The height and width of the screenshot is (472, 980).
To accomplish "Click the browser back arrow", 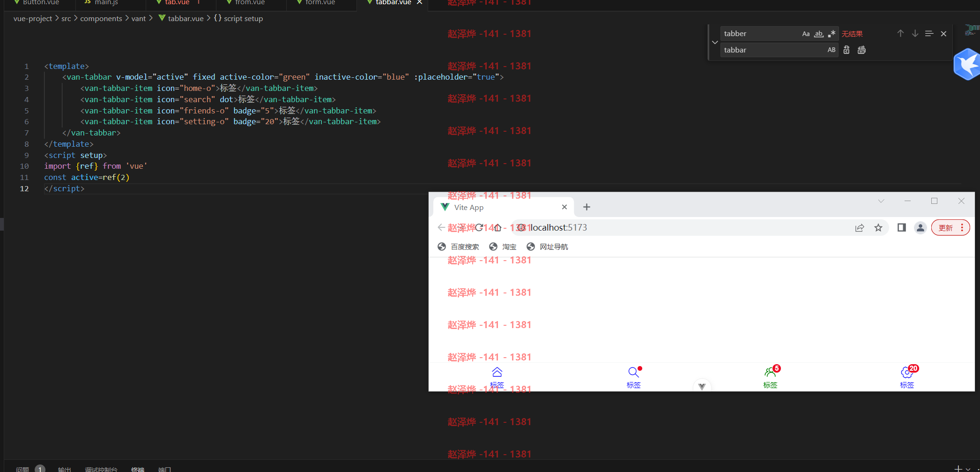I will [x=441, y=228].
